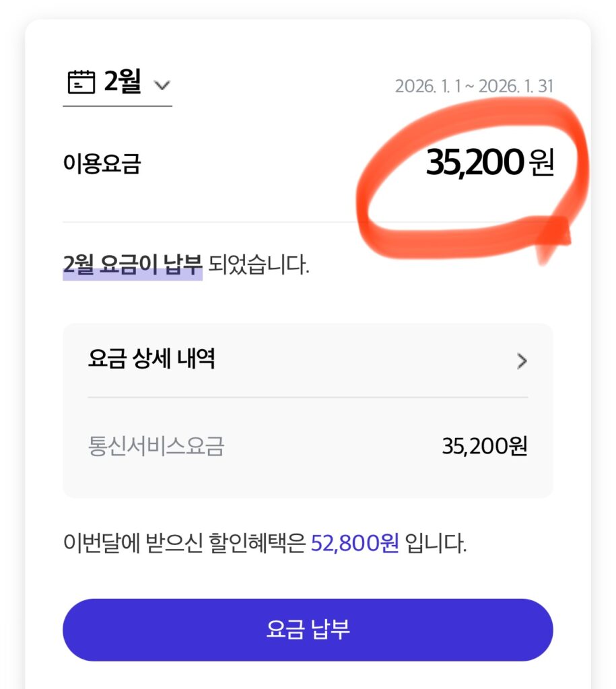Select the 통신서비스요금 row label

(x=156, y=446)
